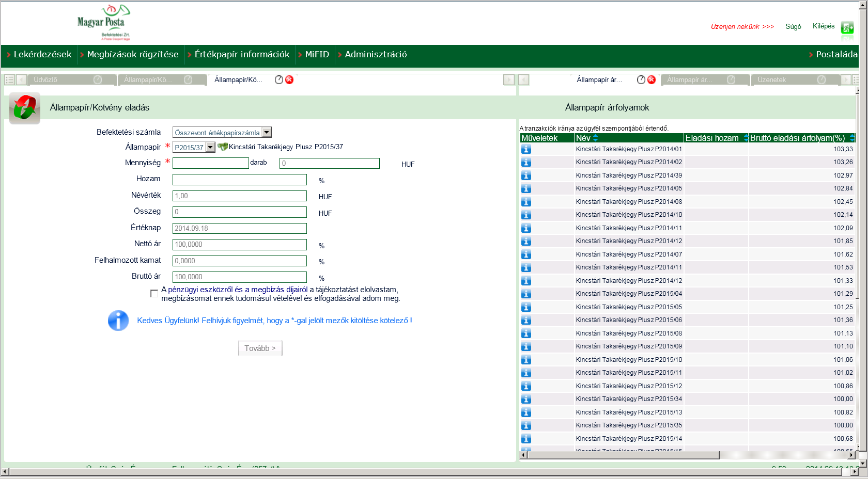The width and height of the screenshot is (868, 479).
Task: Click the Kilépés logout link
Action: click(824, 26)
